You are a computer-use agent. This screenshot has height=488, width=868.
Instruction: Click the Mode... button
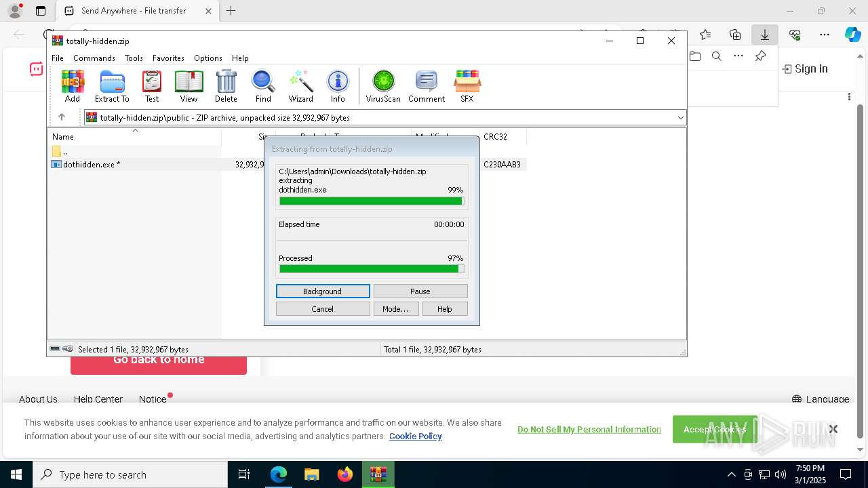coord(395,309)
